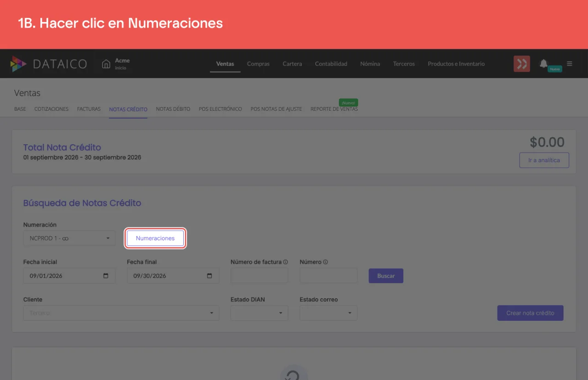Click the Ir a analítica button
This screenshot has width=588, height=380.
click(x=544, y=160)
